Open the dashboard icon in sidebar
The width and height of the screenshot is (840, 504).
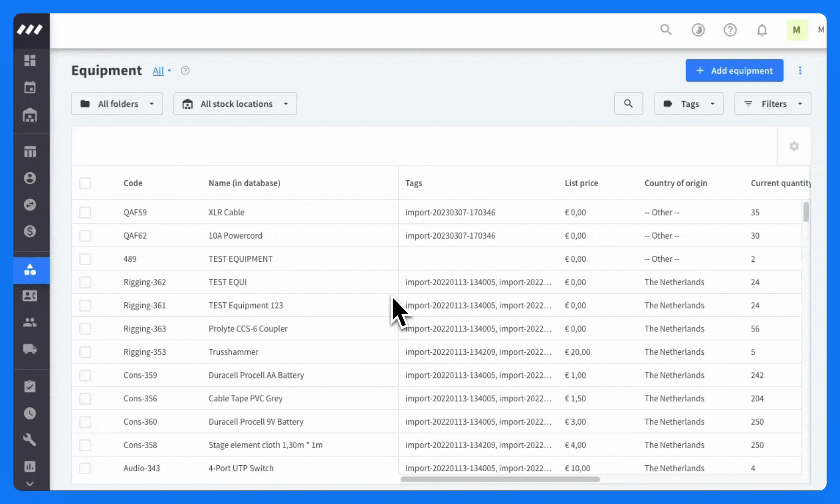click(30, 61)
